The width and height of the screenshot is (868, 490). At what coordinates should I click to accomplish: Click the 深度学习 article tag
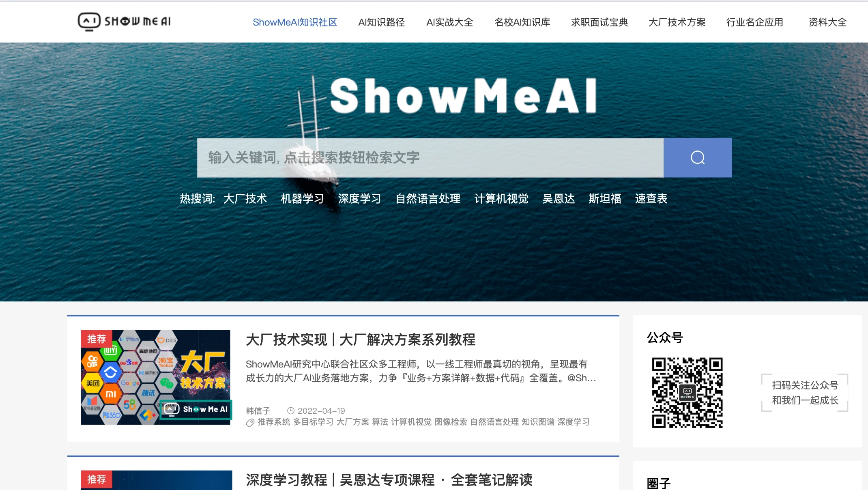573,422
